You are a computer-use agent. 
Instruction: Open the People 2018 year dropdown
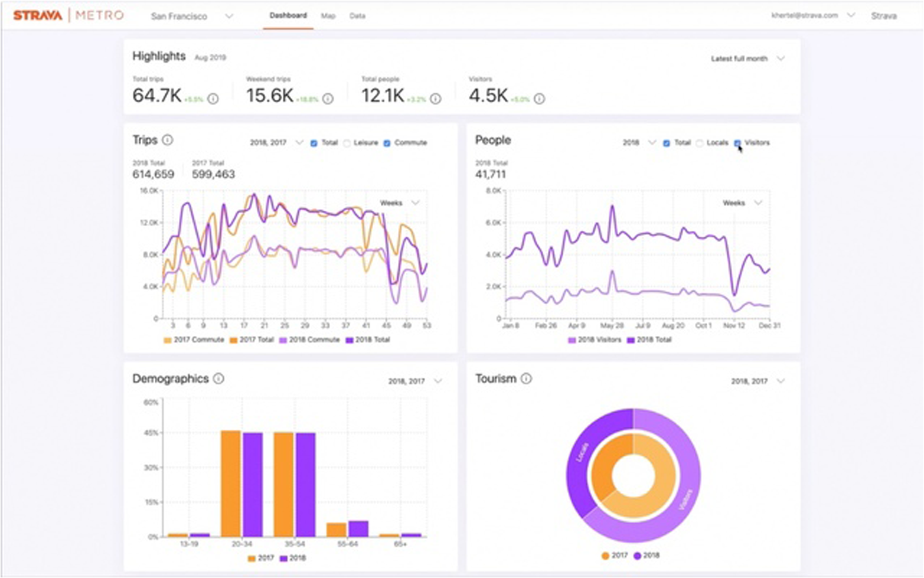coord(639,143)
